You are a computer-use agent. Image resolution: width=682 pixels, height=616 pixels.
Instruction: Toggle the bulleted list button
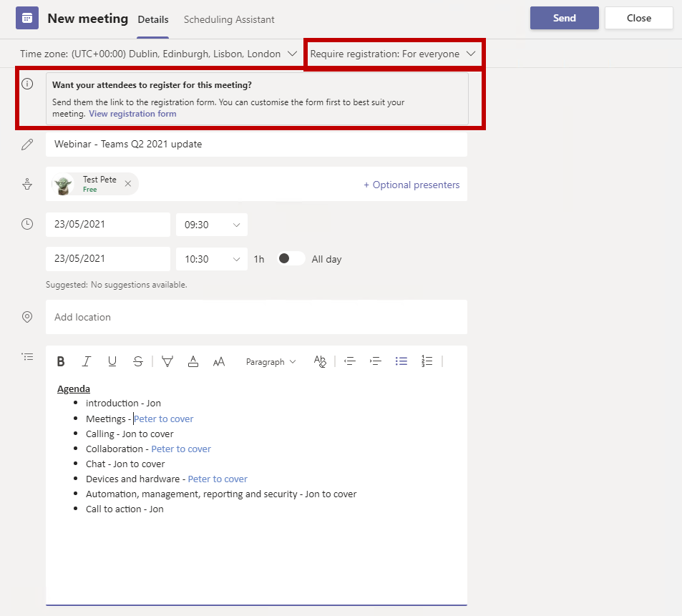pyautogui.click(x=401, y=362)
